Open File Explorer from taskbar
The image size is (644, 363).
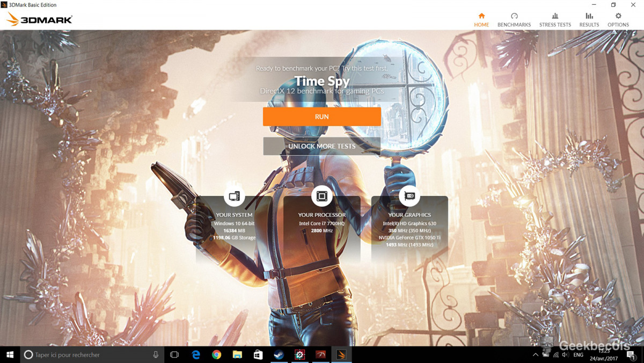point(237,354)
